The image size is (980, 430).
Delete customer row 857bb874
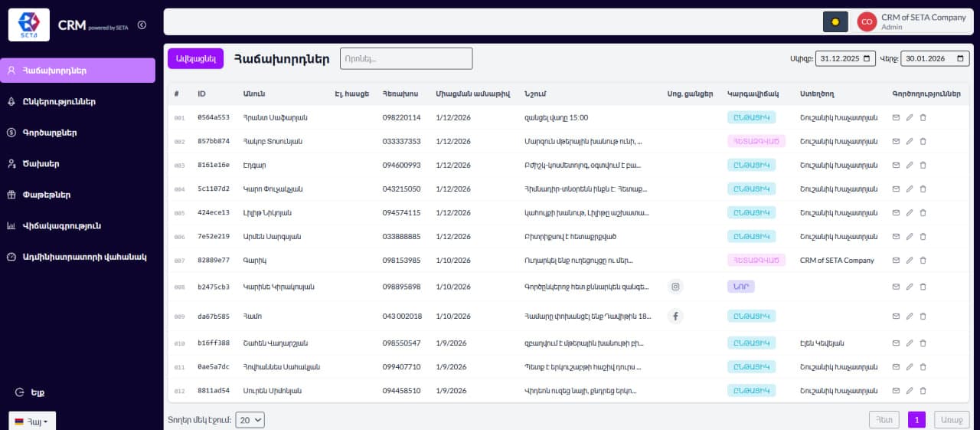pyautogui.click(x=923, y=141)
